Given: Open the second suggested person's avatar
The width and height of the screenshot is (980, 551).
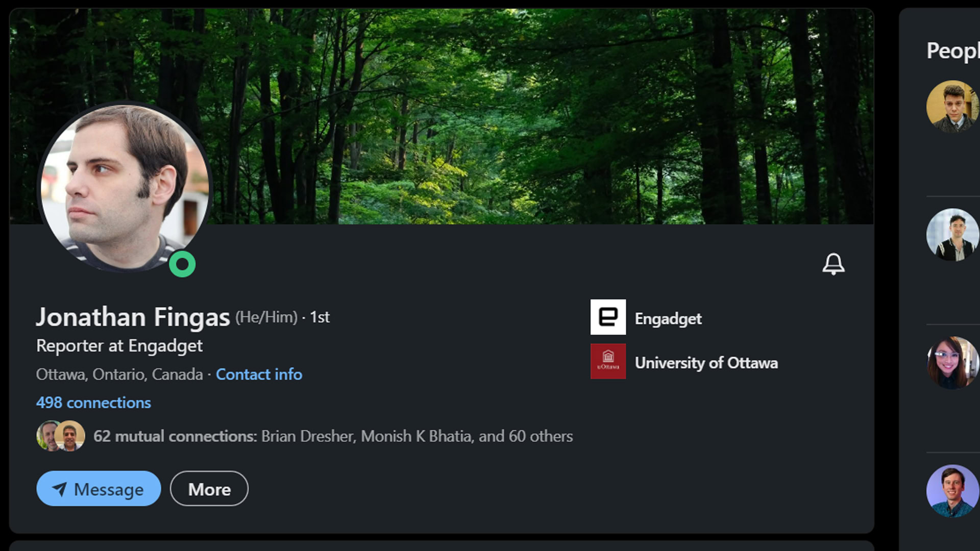Looking at the screenshot, I should point(952,235).
